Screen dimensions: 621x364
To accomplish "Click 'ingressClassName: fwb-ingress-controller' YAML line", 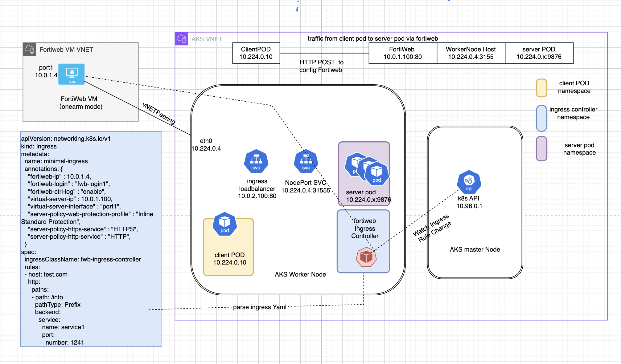I will pos(83,259).
